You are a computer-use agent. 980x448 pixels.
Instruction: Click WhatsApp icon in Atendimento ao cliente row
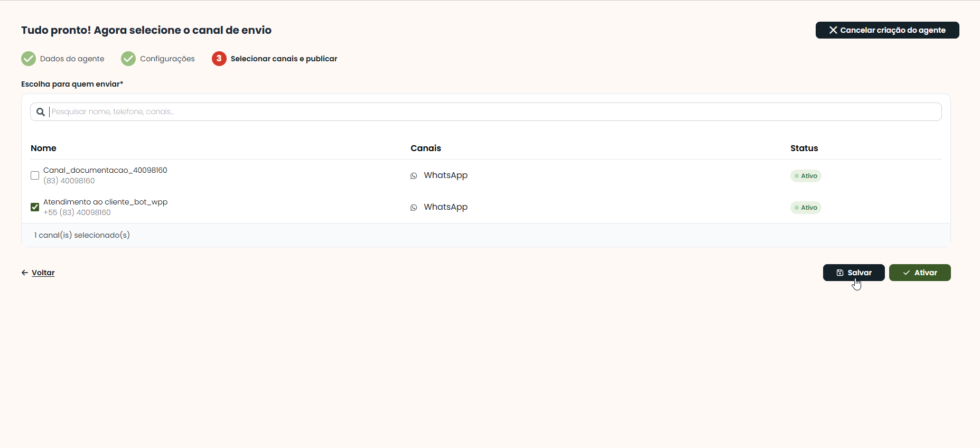(x=414, y=208)
